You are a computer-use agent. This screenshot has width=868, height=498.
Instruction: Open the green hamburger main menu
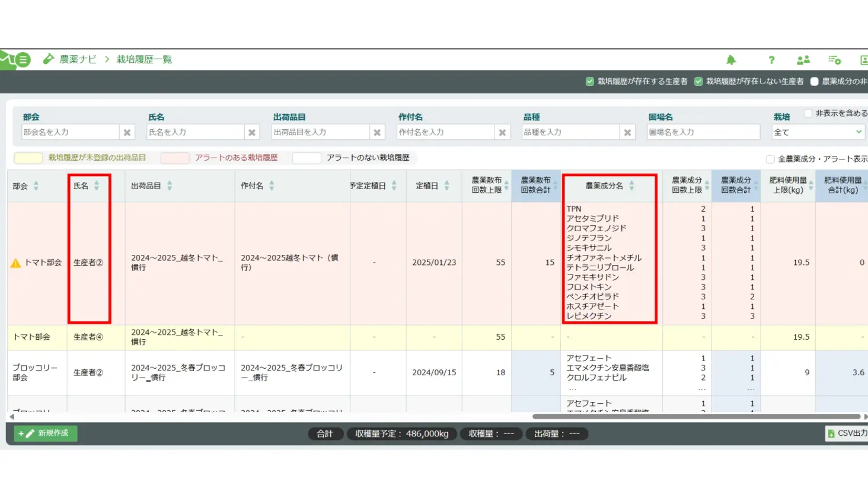pyautogui.click(x=23, y=60)
